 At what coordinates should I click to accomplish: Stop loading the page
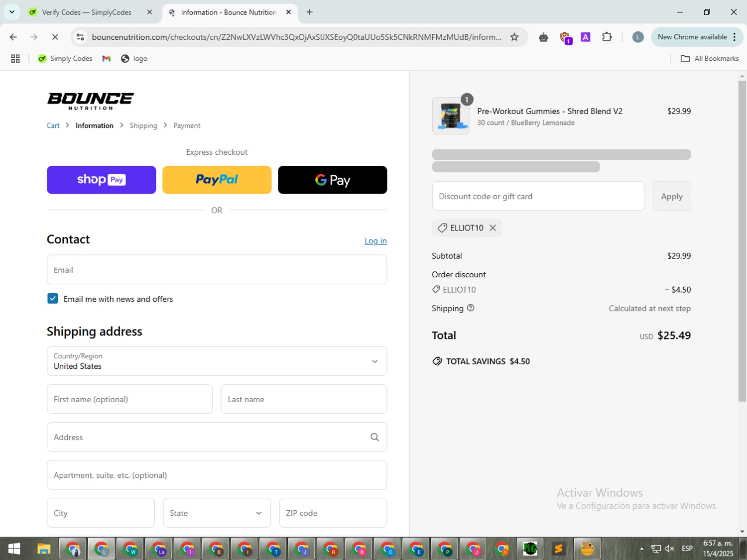point(55,37)
